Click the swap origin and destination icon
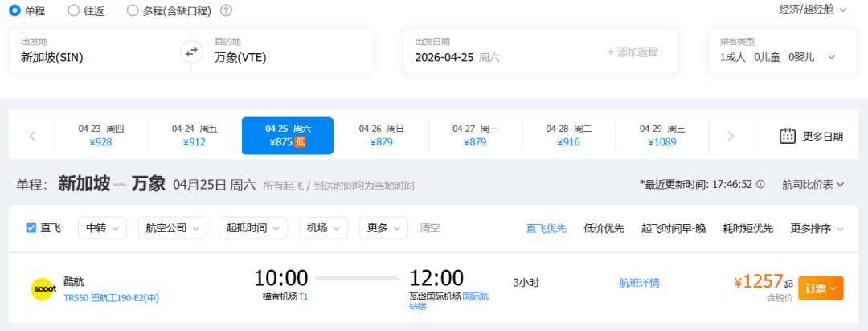Screen dimensions: 868x331 tap(191, 51)
